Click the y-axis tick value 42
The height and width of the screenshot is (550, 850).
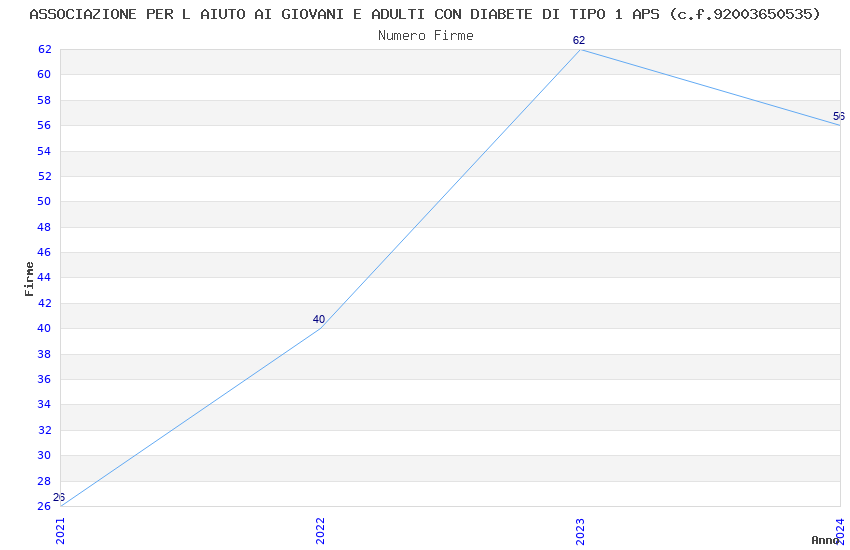click(x=44, y=303)
